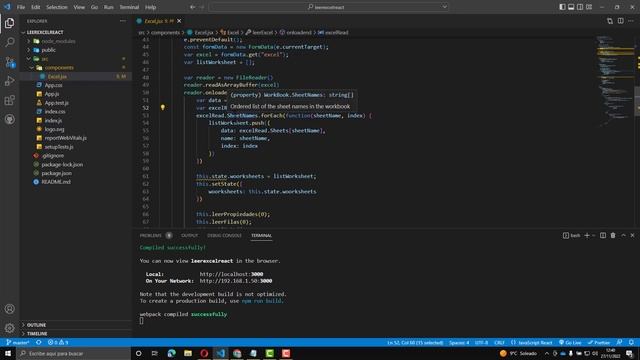Open the Extensions view
Image resolution: width=640 pixels, height=360 pixels.
[x=9, y=100]
